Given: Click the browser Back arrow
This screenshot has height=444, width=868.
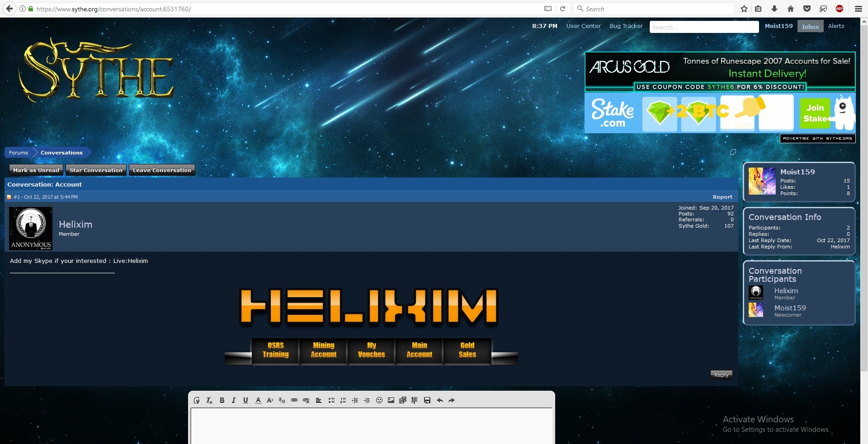Looking at the screenshot, I should tap(9, 9).
